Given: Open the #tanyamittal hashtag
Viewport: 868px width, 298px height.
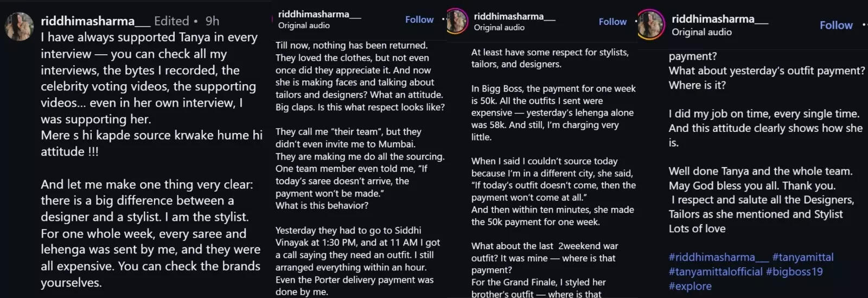Looking at the screenshot, I should (x=803, y=257).
